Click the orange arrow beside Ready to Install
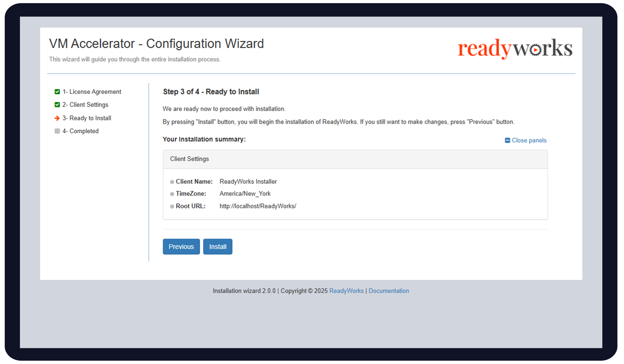The image size is (624, 364). click(x=57, y=118)
